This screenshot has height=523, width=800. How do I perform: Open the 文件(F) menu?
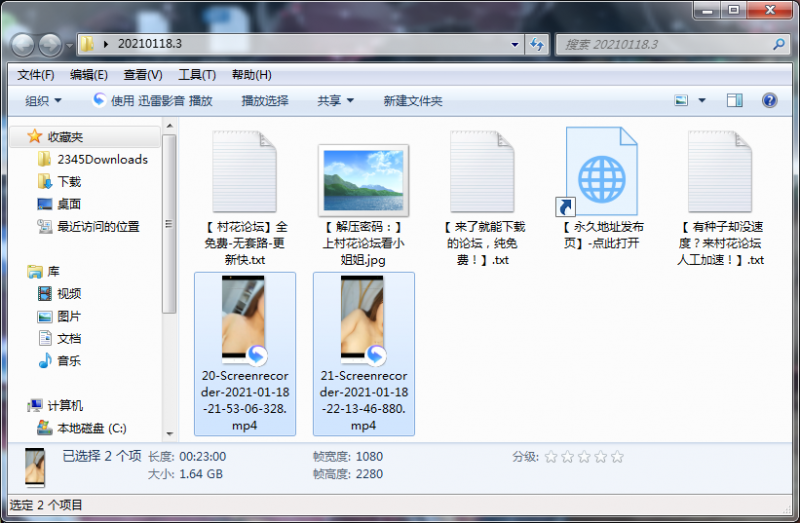coord(35,75)
